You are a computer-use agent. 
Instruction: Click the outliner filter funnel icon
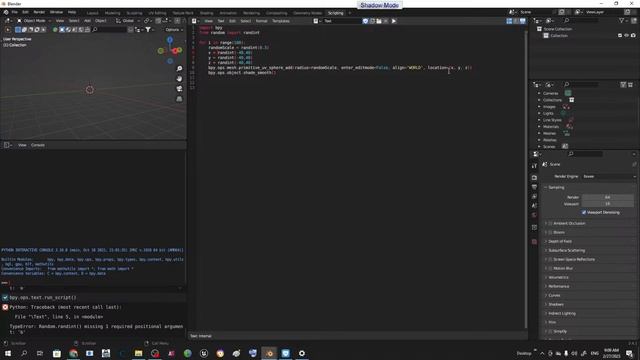621,21
